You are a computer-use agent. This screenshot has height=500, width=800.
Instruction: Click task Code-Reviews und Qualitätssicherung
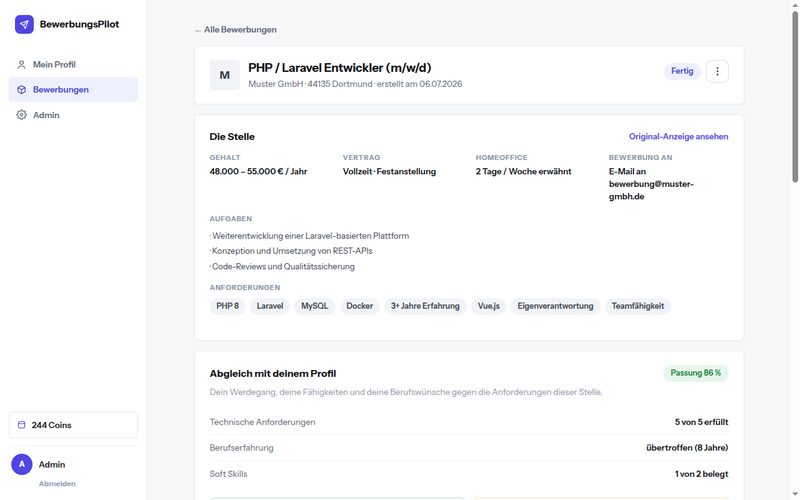click(282, 266)
